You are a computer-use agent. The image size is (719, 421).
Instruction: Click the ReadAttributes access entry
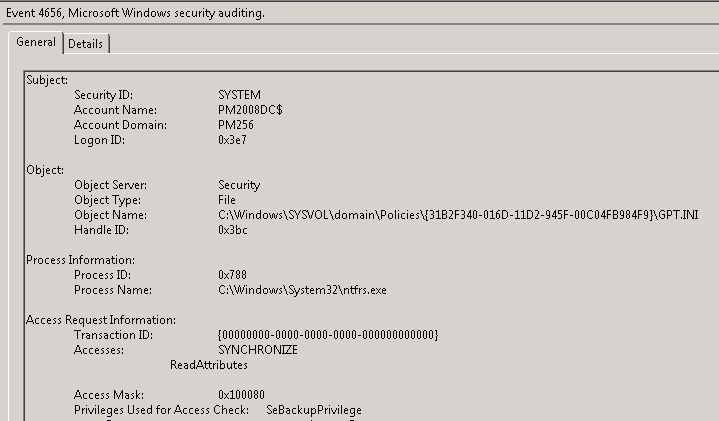pos(209,365)
